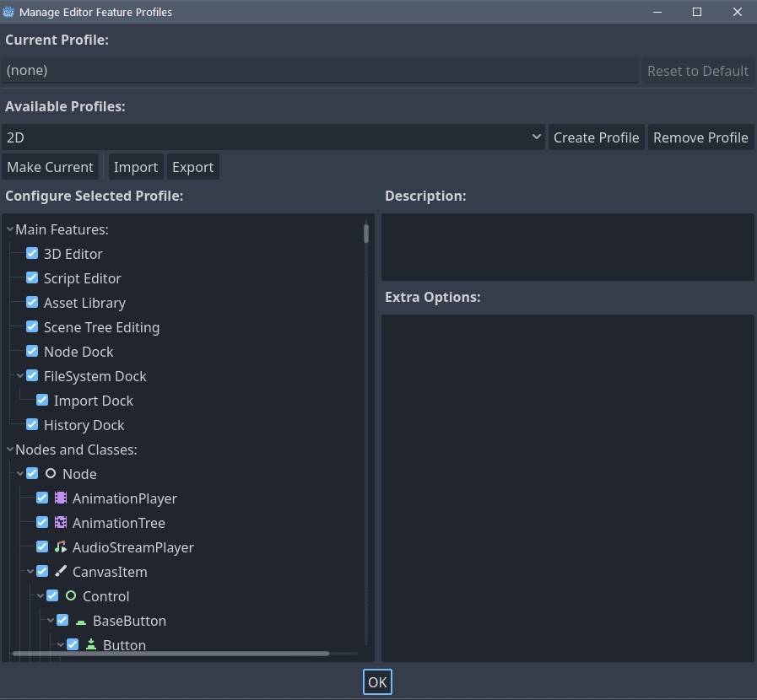The height and width of the screenshot is (700, 757).
Task: Open the 2D available profiles dropdown
Action: (273, 137)
